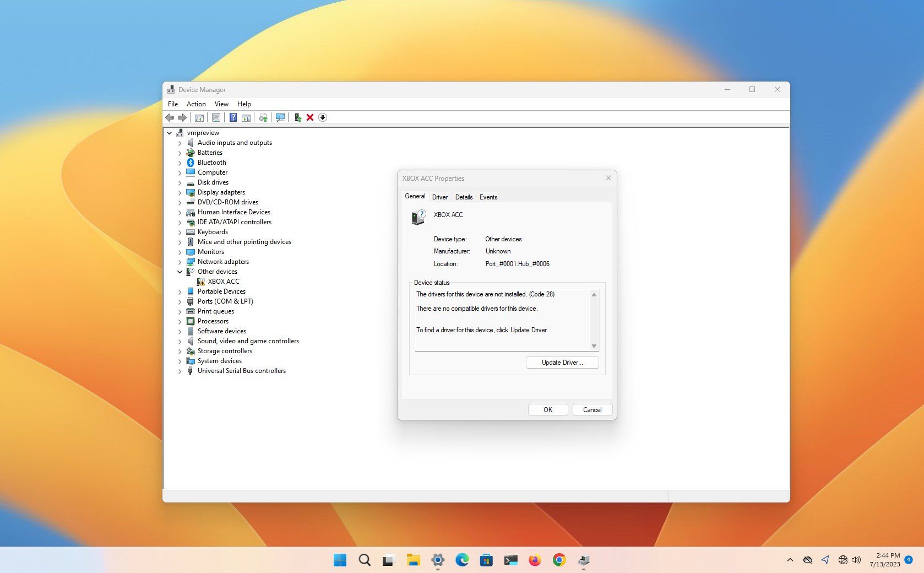Click the Show/Hide Console Tree icon
This screenshot has height=573, width=924.
click(199, 117)
